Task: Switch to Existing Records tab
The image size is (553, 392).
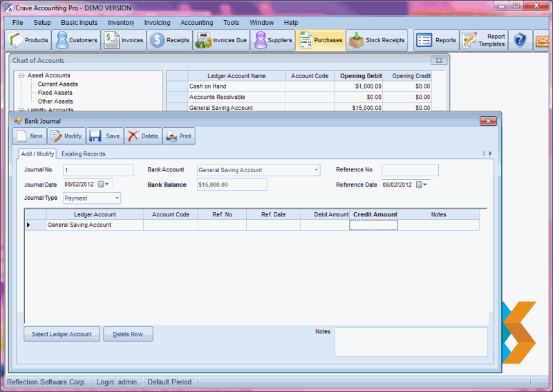Action: click(83, 154)
